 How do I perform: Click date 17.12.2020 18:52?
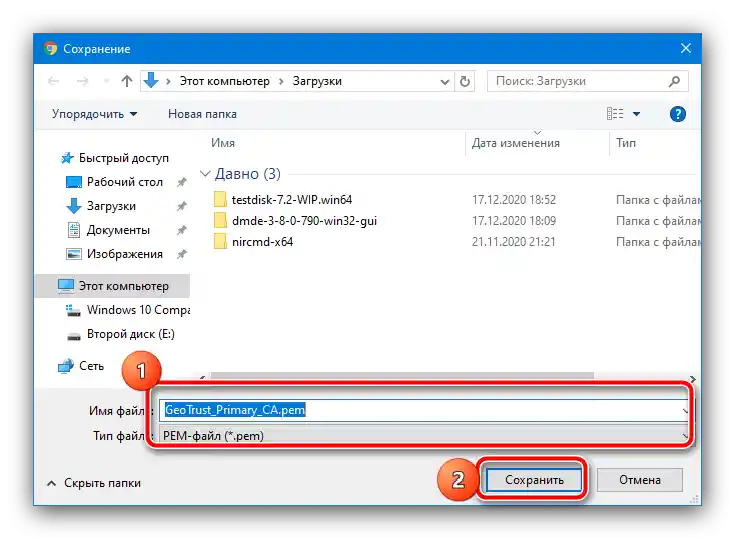514,200
